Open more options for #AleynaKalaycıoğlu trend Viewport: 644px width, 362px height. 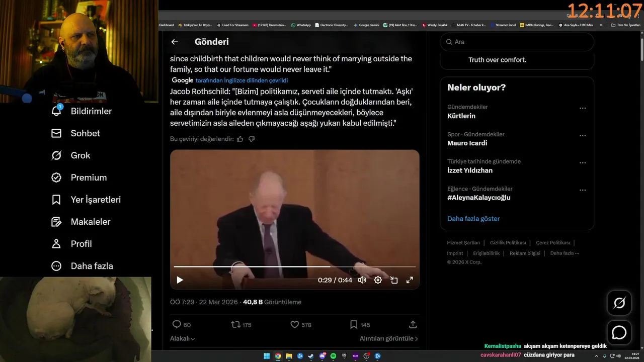point(583,190)
